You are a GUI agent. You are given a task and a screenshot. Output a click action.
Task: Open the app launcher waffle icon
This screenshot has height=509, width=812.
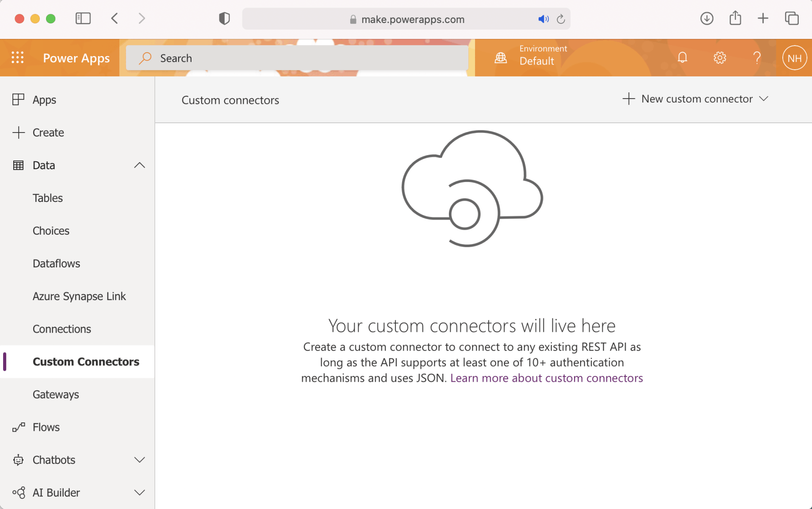point(18,58)
